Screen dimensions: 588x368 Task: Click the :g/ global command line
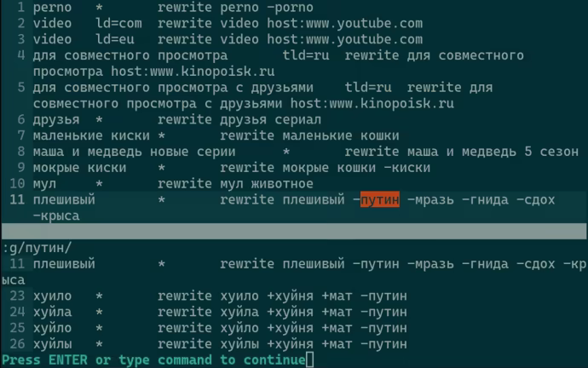pyautogui.click(x=37, y=248)
